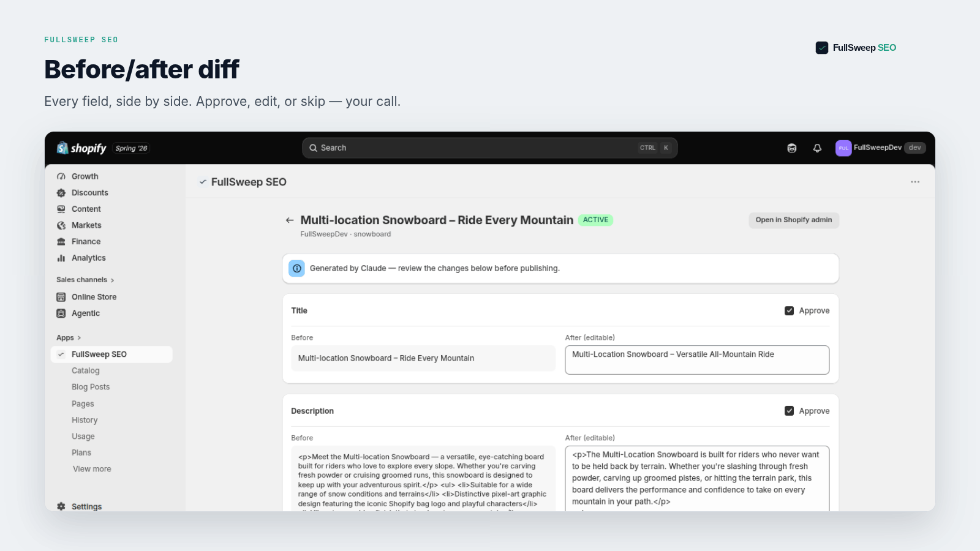Select FullSweep SEO app in sidebar
Screen dimensions: 980x551
[111, 354]
